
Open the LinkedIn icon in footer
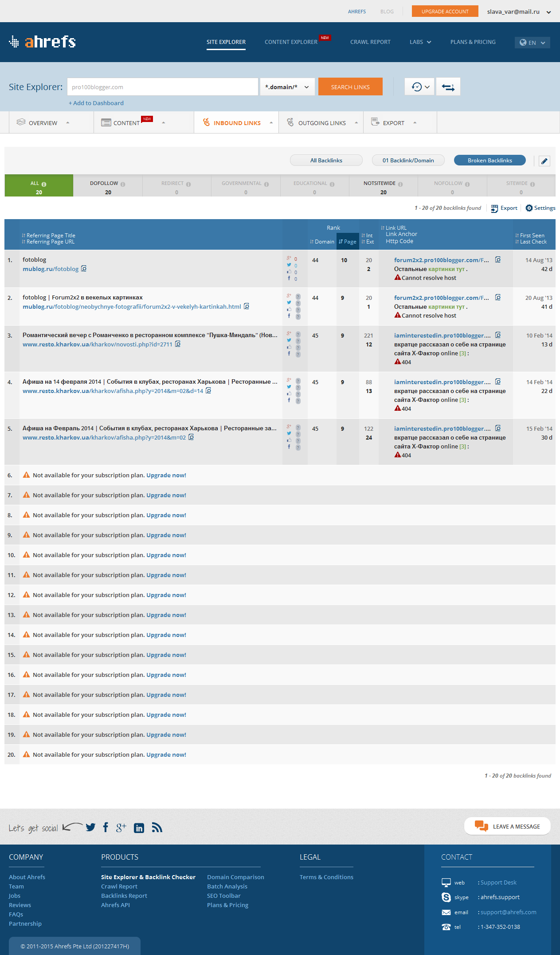(x=139, y=828)
